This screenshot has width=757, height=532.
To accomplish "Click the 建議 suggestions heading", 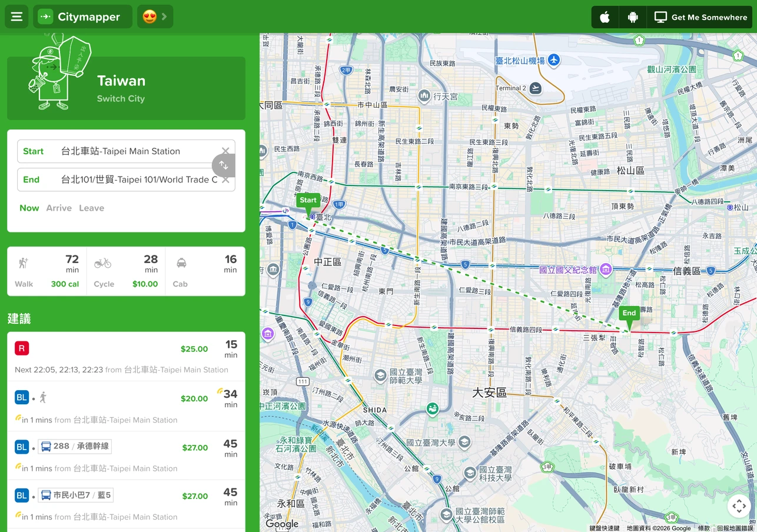I will (19, 319).
